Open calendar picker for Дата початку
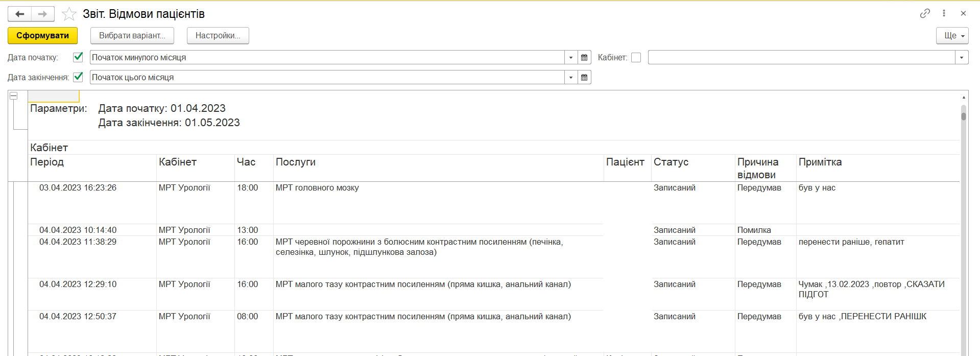This screenshot has height=356, width=980. pyautogui.click(x=584, y=57)
